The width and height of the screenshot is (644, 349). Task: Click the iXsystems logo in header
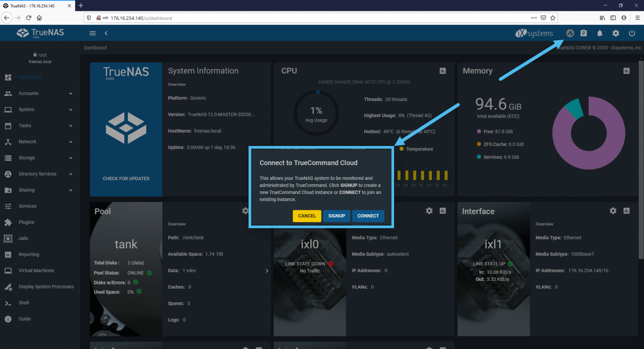pyautogui.click(x=535, y=33)
